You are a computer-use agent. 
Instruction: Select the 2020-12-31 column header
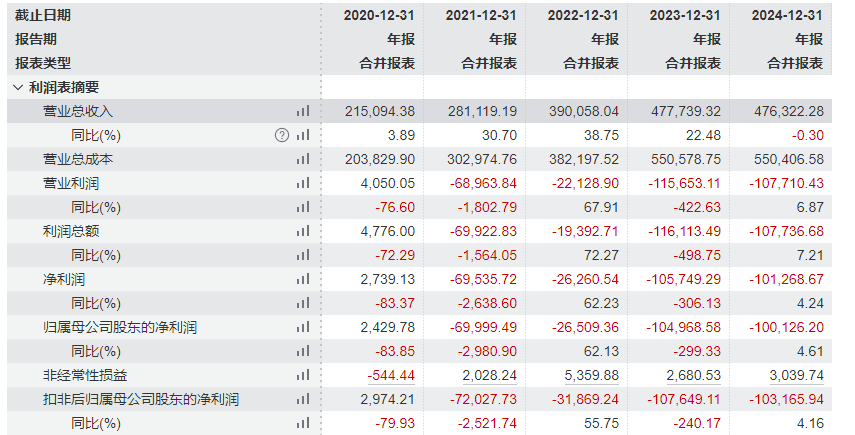pyautogui.click(x=379, y=15)
